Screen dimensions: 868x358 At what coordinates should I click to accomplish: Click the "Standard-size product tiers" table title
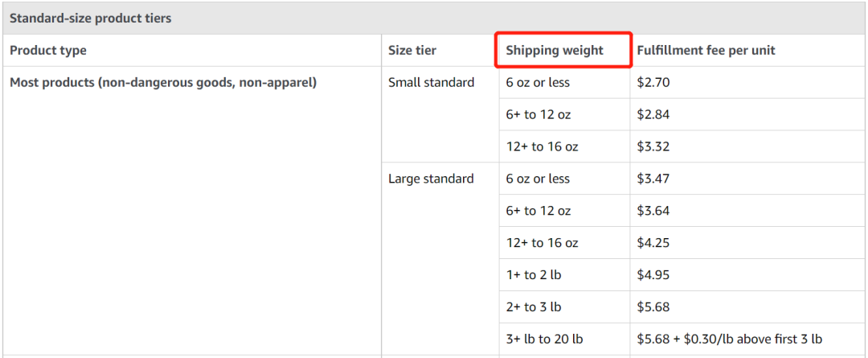(x=90, y=18)
